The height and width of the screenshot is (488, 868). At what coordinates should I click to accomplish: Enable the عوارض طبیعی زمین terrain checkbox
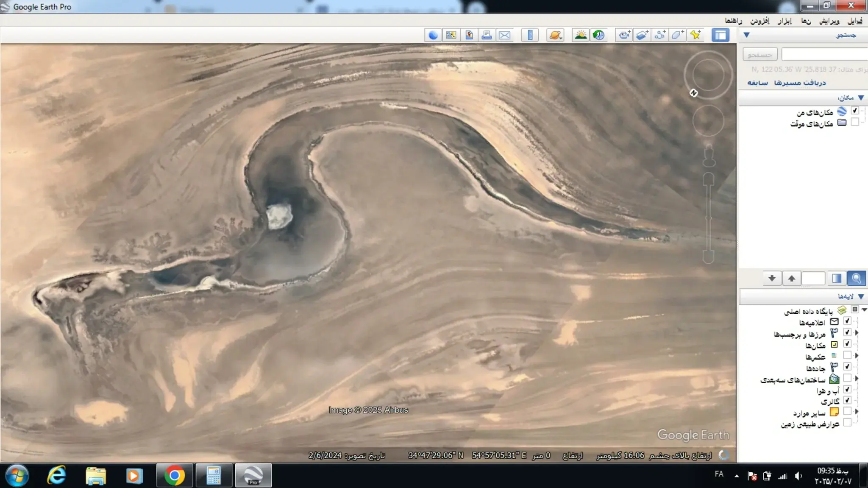pos(847,423)
